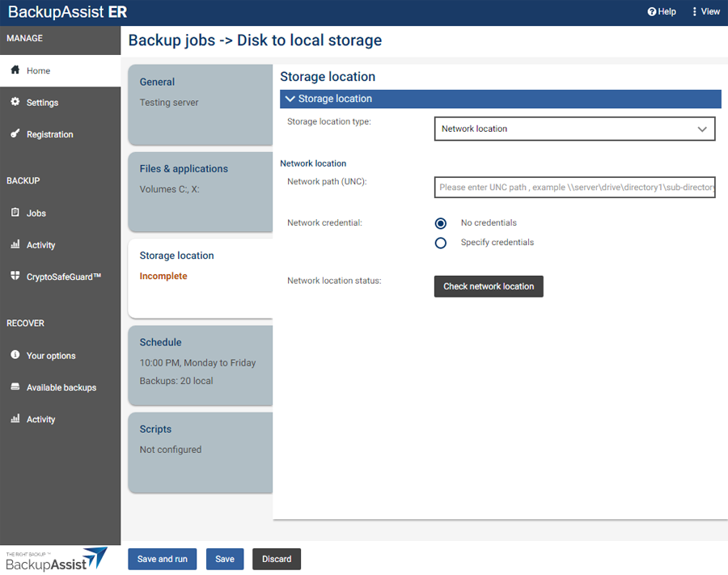
Task: Click the Save button
Action: tap(225, 559)
